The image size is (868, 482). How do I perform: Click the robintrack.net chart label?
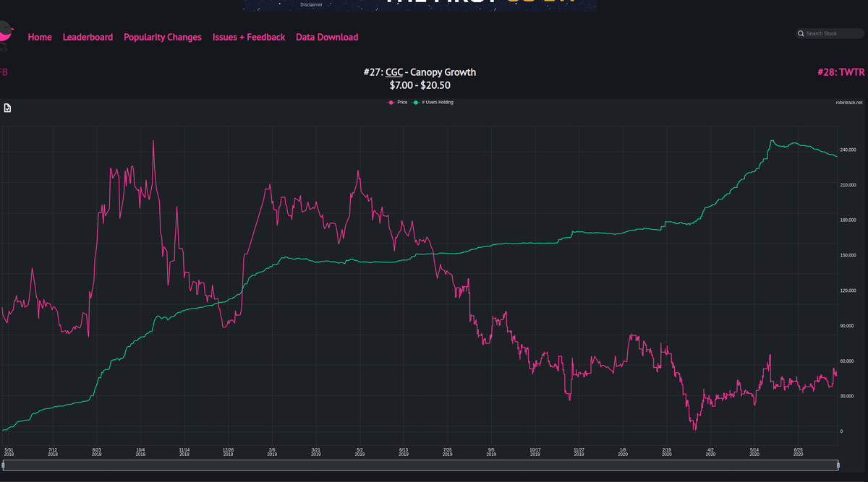(x=849, y=103)
